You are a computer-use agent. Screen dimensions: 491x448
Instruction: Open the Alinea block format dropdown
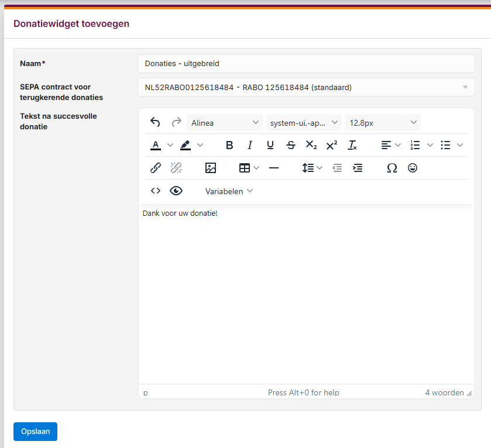pos(225,123)
